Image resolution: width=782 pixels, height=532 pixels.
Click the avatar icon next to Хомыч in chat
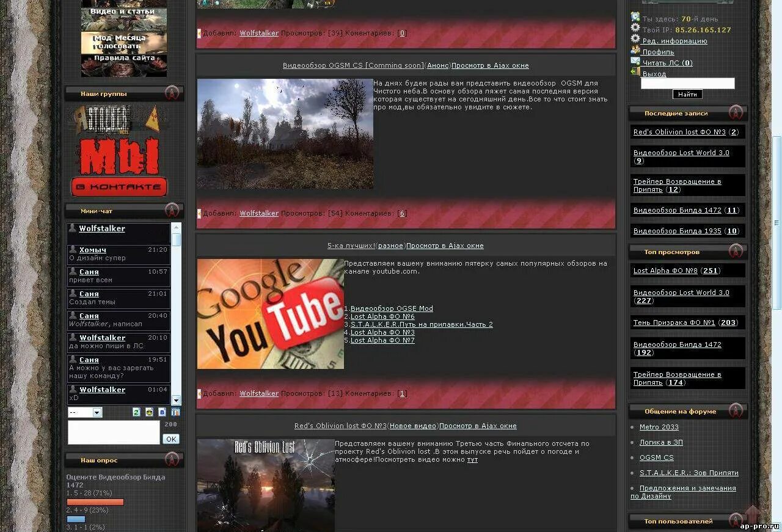point(73,249)
